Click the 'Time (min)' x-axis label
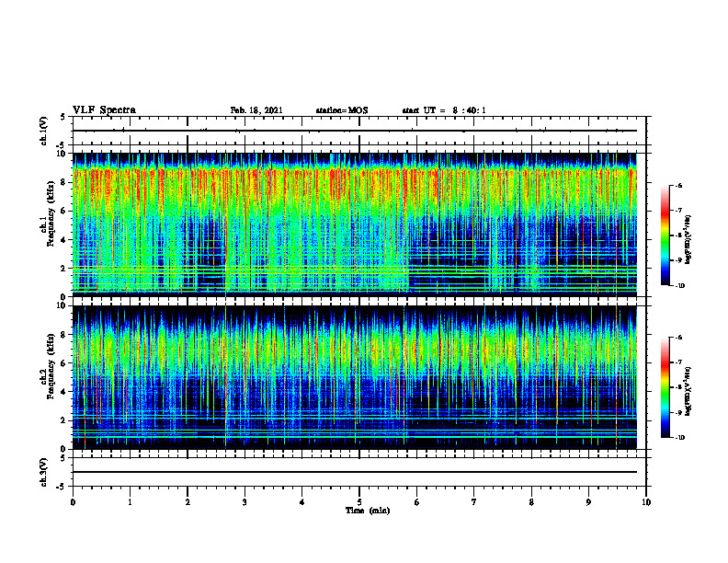728x563 pixels. coord(368,511)
